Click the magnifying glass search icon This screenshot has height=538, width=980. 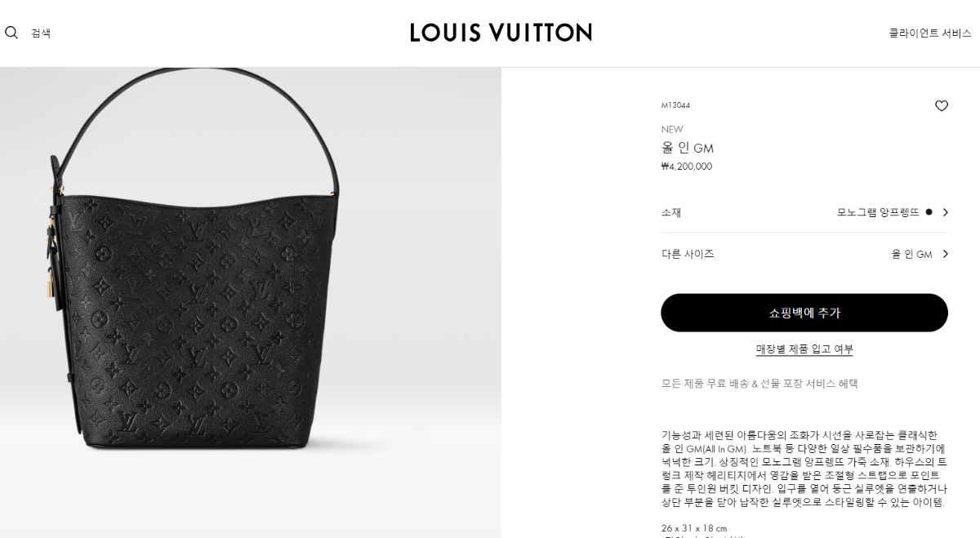tap(11, 33)
